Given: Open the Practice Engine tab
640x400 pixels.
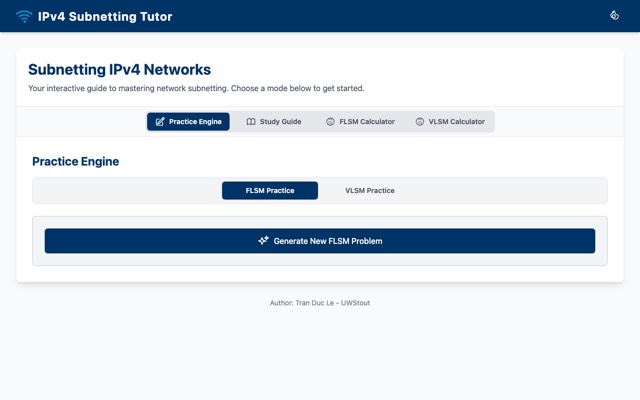Looking at the screenshot, I should (188, 122).
